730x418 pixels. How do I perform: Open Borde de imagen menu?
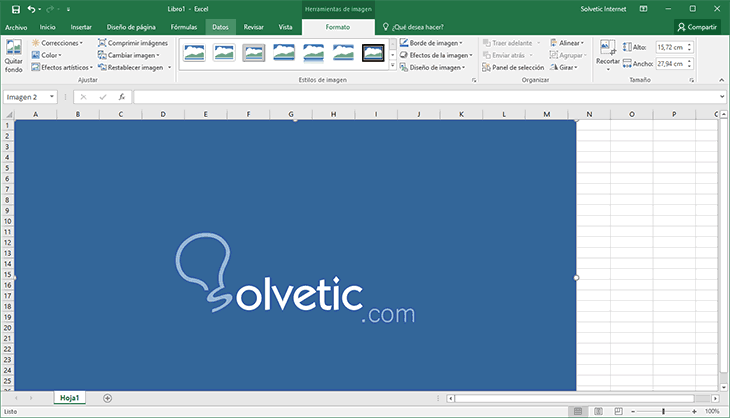[431, 43]
